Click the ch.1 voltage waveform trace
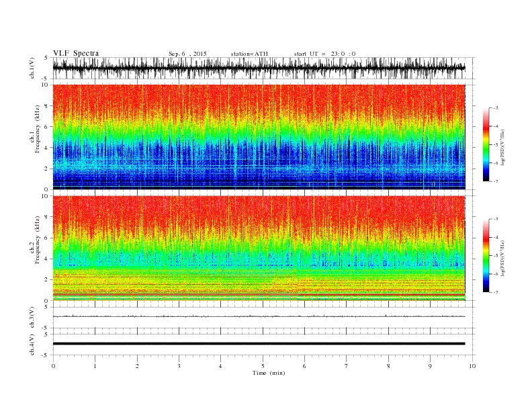Image resolution: width=532 pixels, height=411 pixels. pyautogui.click(x=259, y=68)
